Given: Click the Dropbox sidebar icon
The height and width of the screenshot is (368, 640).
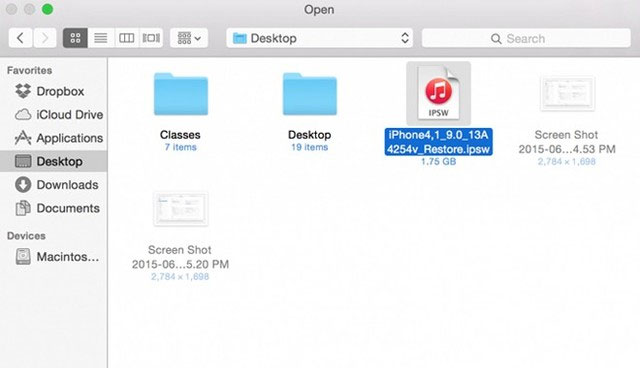Looking at the screenshot, I should (23, 91).
